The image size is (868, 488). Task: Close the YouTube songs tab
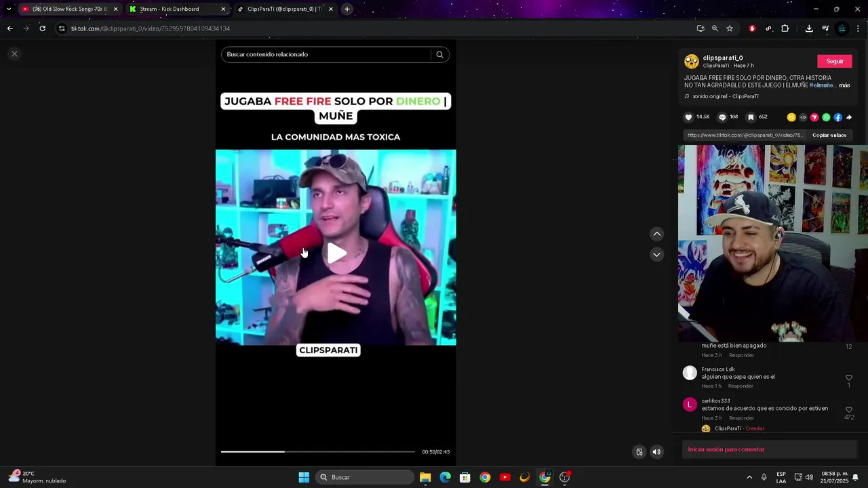pyautogui.click(x=115, y=9)
